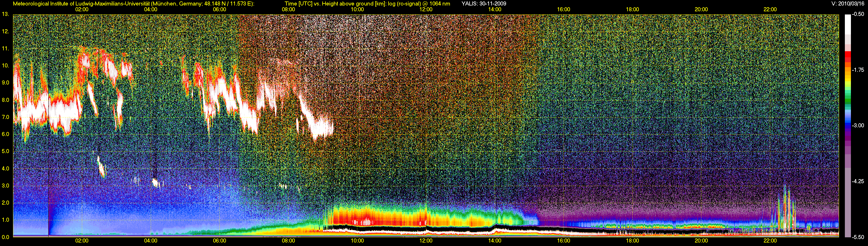Click the 16:00 label on the top time axis
The width and height of the screenshot is (868, 246).
(564, 10)
